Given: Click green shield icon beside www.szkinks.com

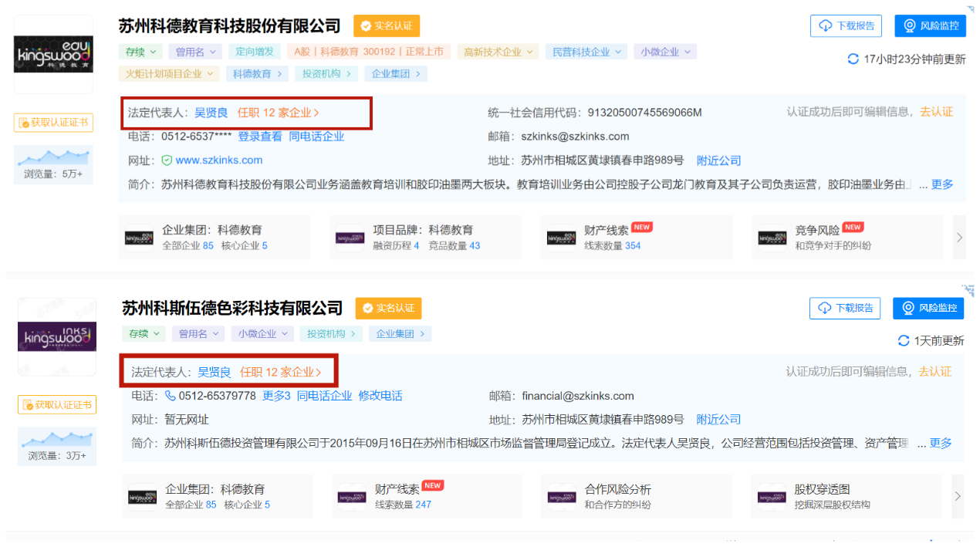Looking at the screenshot, I should (x=167, y=160).
